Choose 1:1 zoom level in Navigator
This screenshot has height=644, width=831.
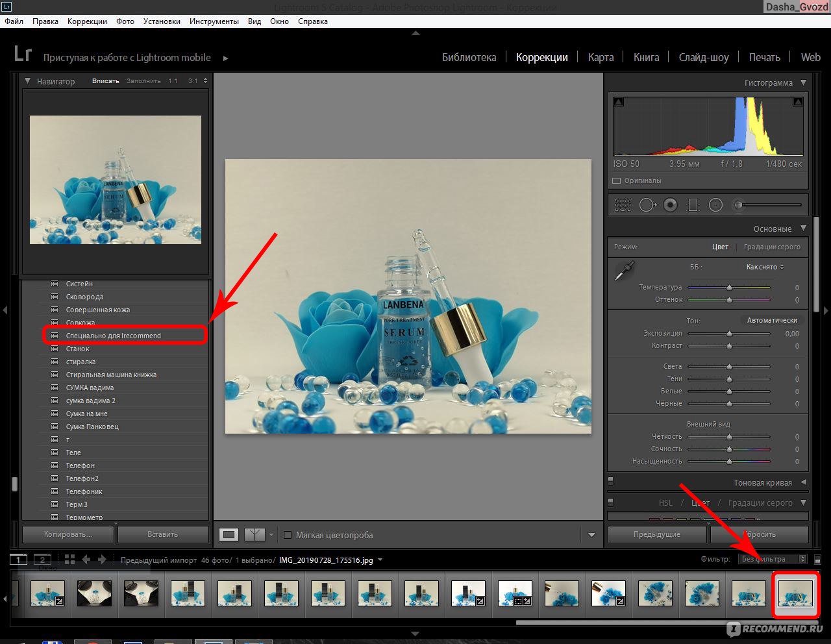(173, 81)
